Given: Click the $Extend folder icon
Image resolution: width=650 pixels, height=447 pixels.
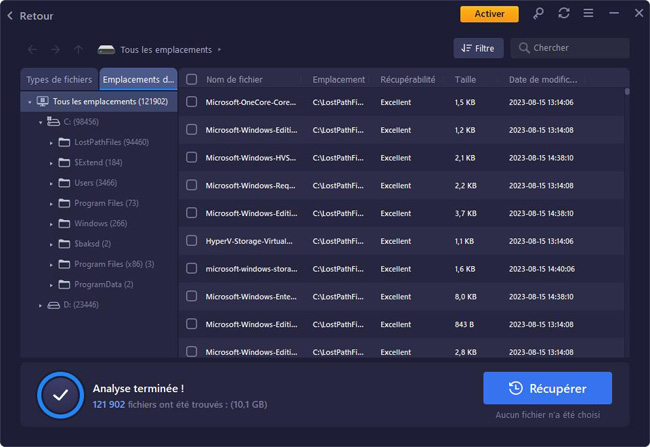Looking at the screenshot, I should click(x=64, y=163).
